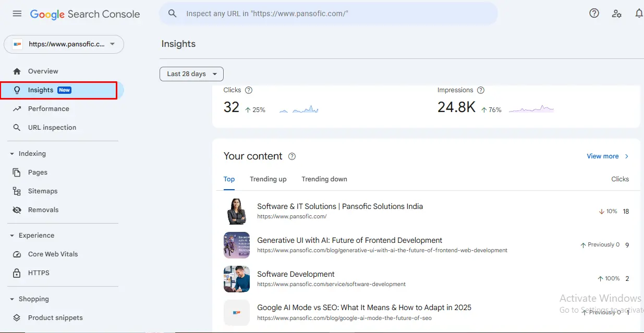Click the https://www.pansofic.com/ URL text
Image resolution: width=644 pixels, height=333 pixels.
coord(292,216)
